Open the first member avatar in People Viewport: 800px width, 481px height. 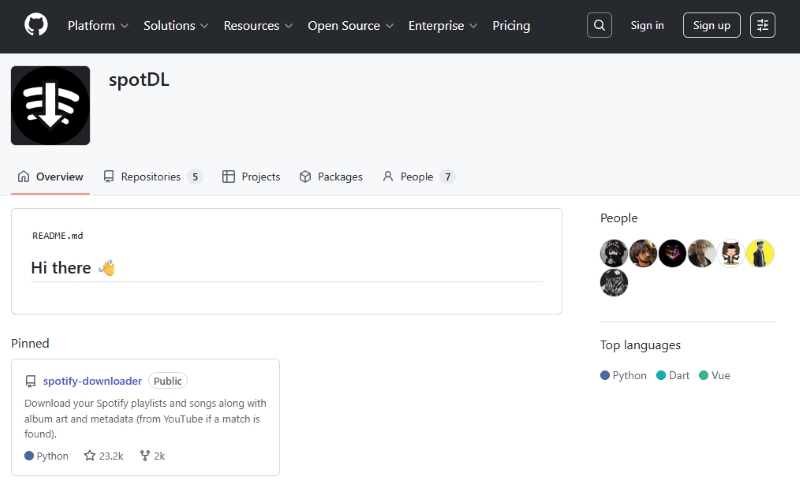614,253
